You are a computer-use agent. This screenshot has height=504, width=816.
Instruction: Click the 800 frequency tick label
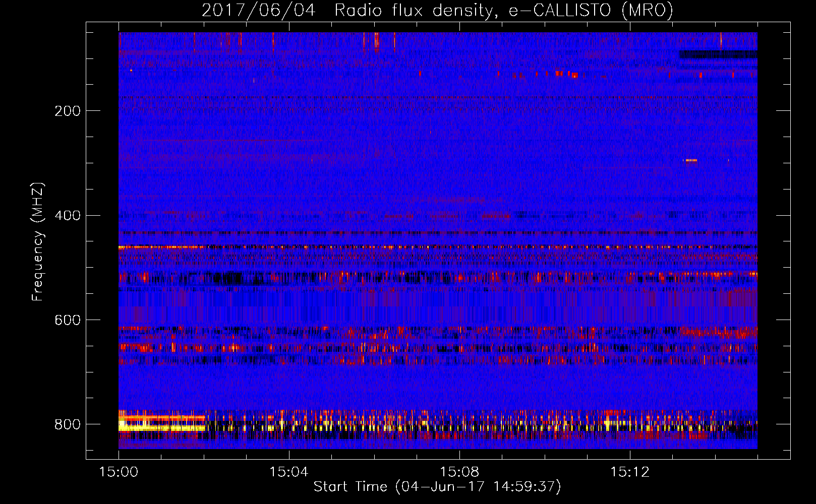(x=68, y=424)
